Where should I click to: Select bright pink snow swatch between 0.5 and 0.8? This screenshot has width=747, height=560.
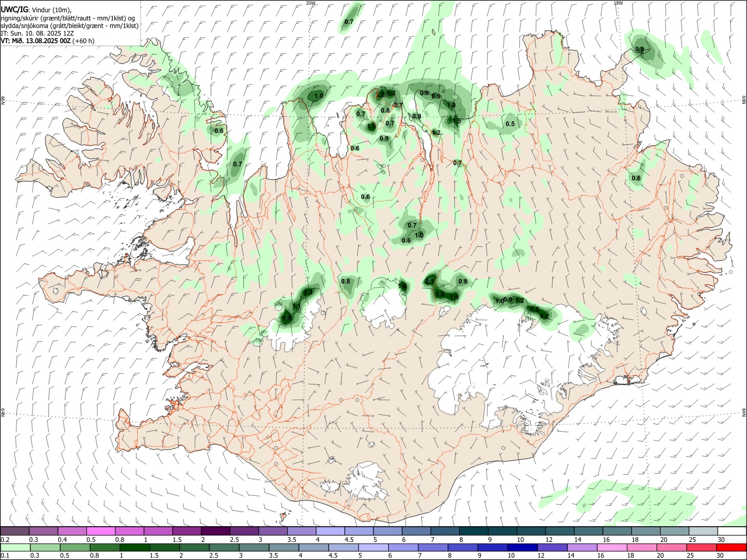[100, 531]
